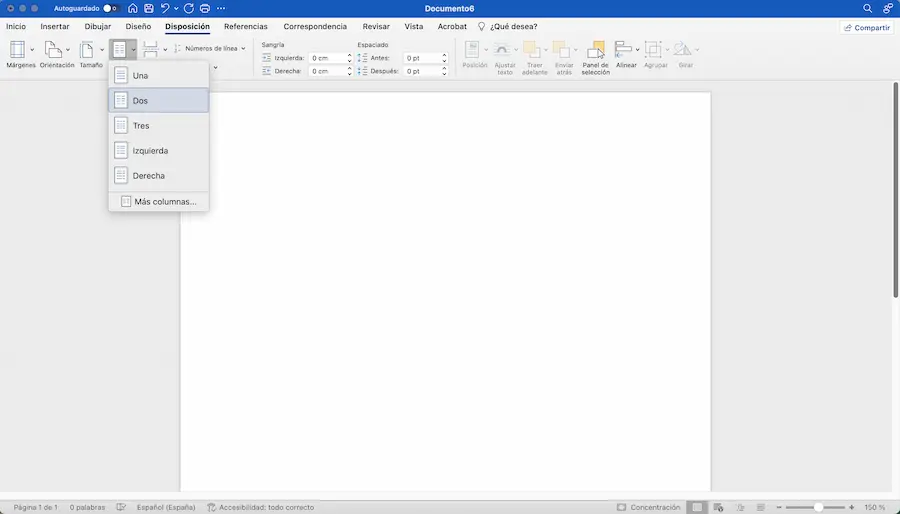Click the Espaciado Después stepper arrows
Screen dimensions: 900x514
pos(444,71)
